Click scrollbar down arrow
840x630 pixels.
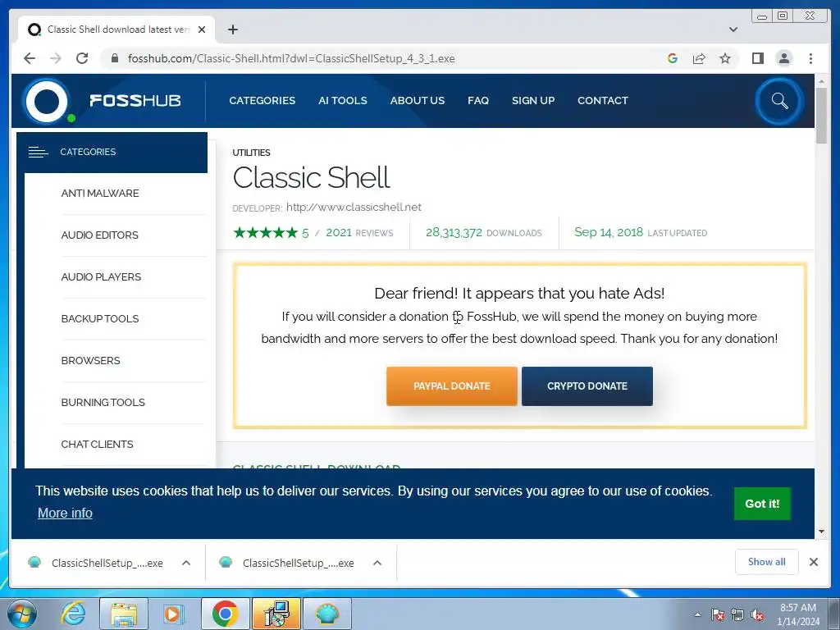click(x=821, y=532)
